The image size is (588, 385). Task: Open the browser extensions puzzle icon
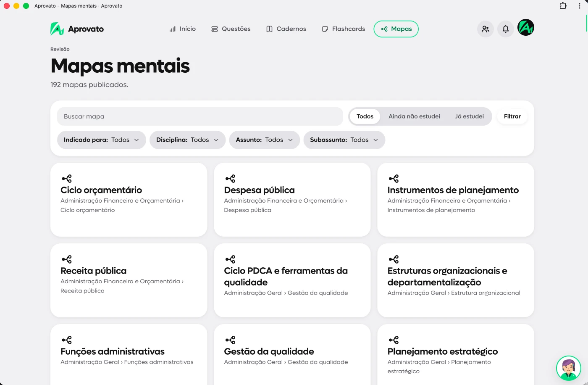pyautogui.click(x=563, y=6)
